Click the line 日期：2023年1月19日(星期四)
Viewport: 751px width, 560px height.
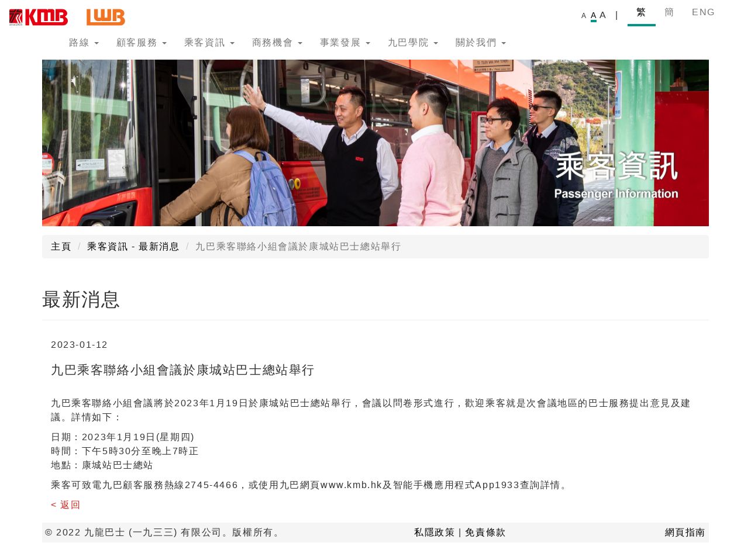click(x=123, y=437)
